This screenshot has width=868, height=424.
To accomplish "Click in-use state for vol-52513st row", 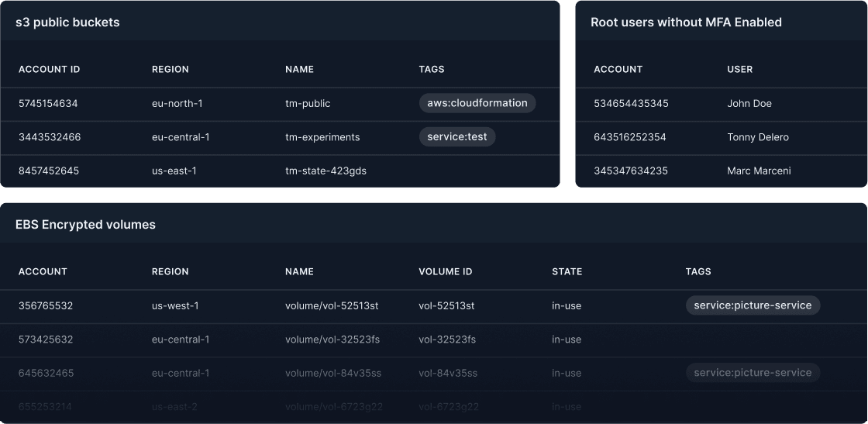I will [x=567, y=306].
